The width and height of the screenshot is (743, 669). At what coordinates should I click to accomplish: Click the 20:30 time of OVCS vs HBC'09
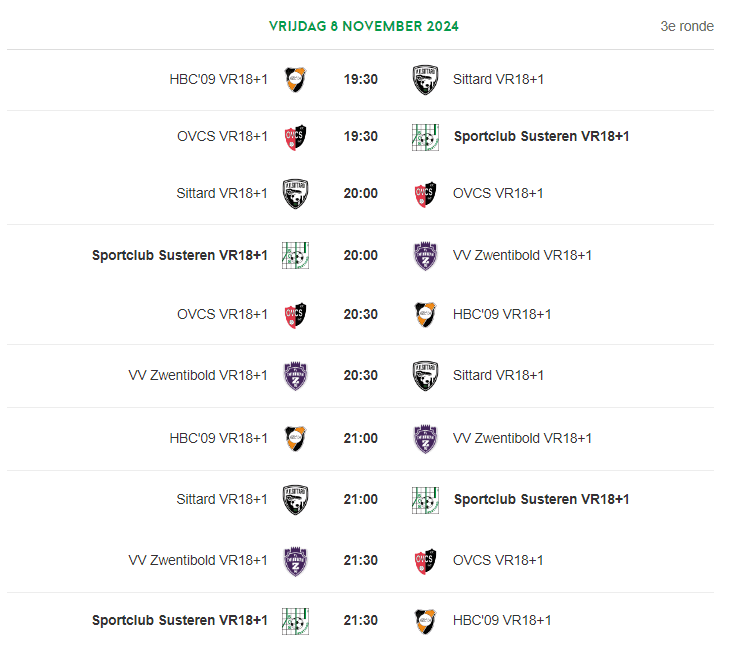tap(360, 314)
